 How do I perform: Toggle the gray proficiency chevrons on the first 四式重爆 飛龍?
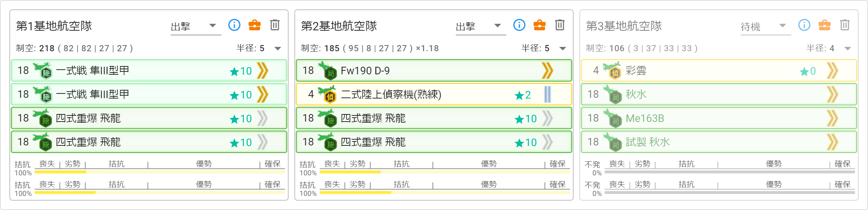pyautogui.click(x=263, y=118)
